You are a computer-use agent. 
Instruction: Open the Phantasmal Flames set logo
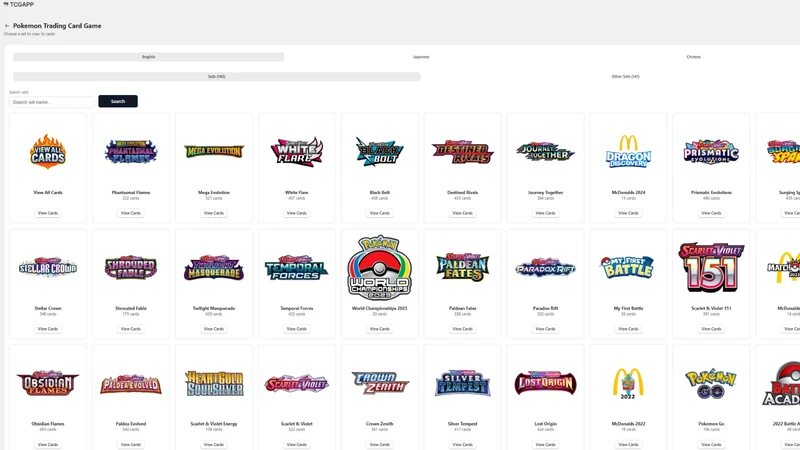(131, 152)
